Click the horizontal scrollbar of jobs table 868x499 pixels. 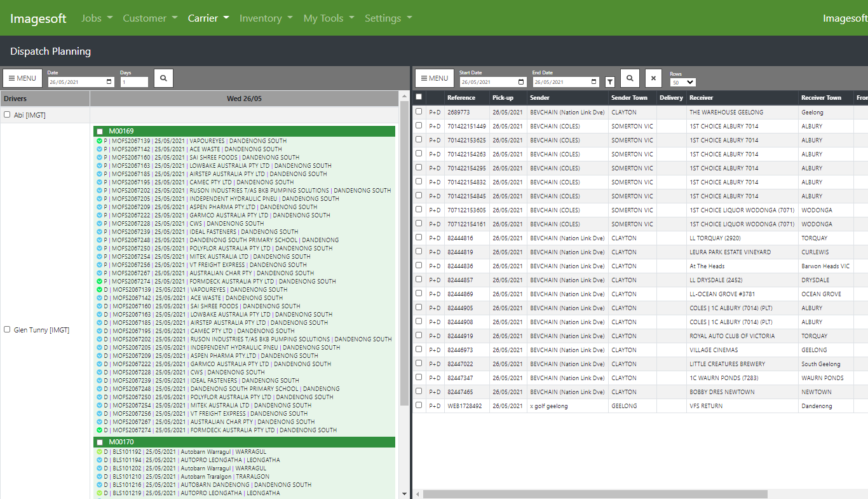pyautogui.click(x=595, y=494)
